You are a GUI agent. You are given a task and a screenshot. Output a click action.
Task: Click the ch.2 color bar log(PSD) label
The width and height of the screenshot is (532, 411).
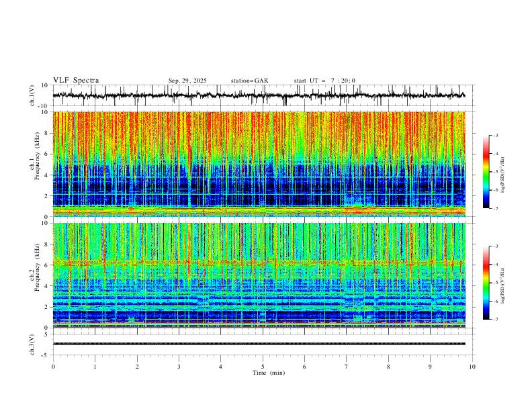[503, 286]
